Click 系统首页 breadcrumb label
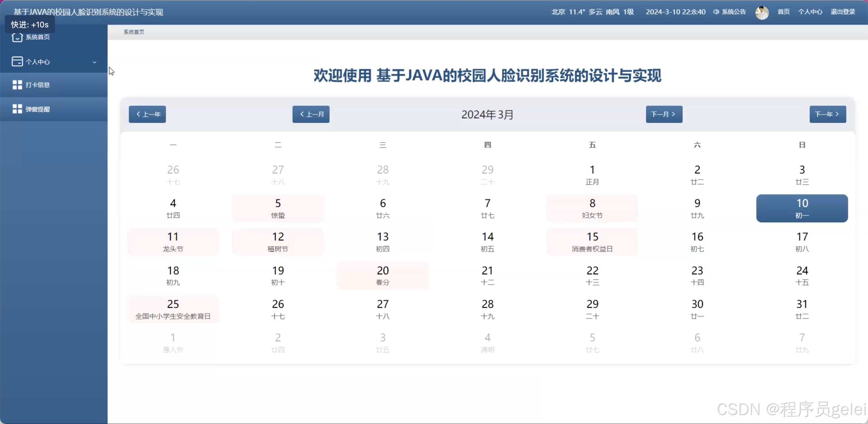This screenshot has width=868, height=424. coord(134,32)
